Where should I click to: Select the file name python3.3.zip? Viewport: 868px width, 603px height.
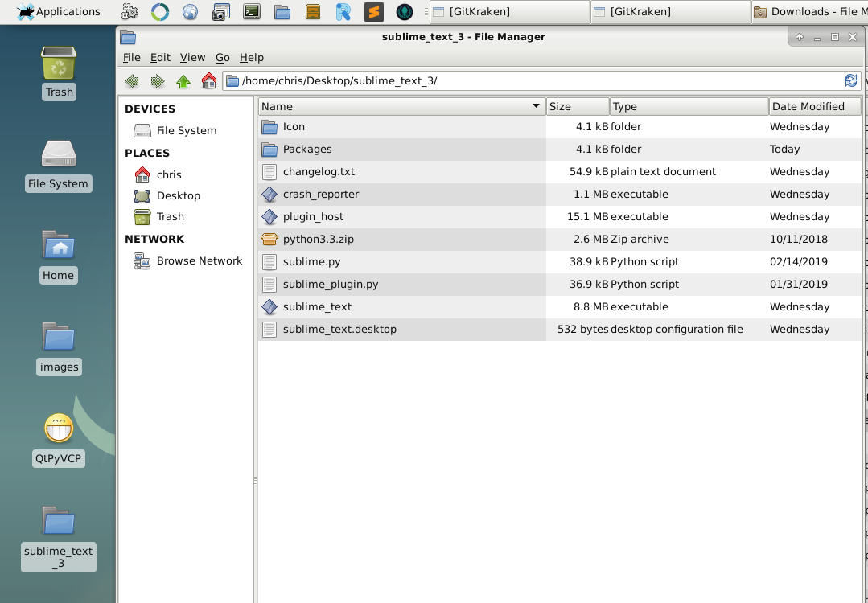(x=319, y=239)
